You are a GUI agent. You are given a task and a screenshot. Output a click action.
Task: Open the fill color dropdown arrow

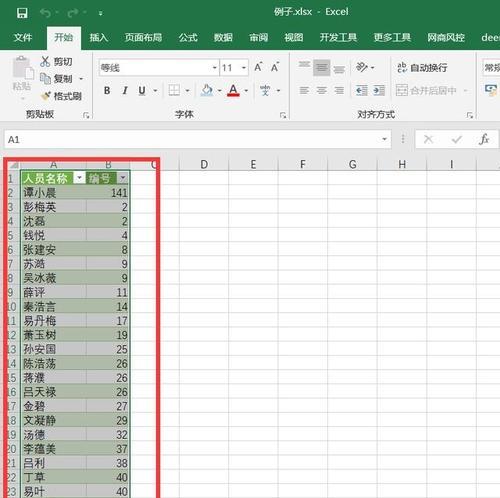[x=219, y=90]
